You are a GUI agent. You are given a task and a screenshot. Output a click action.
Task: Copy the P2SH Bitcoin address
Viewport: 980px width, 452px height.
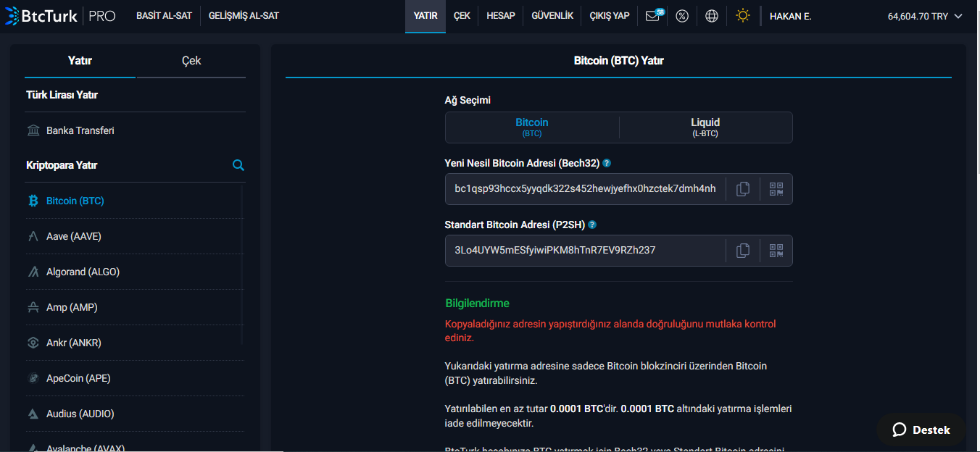pyautogui.click(x=743, y=251)
